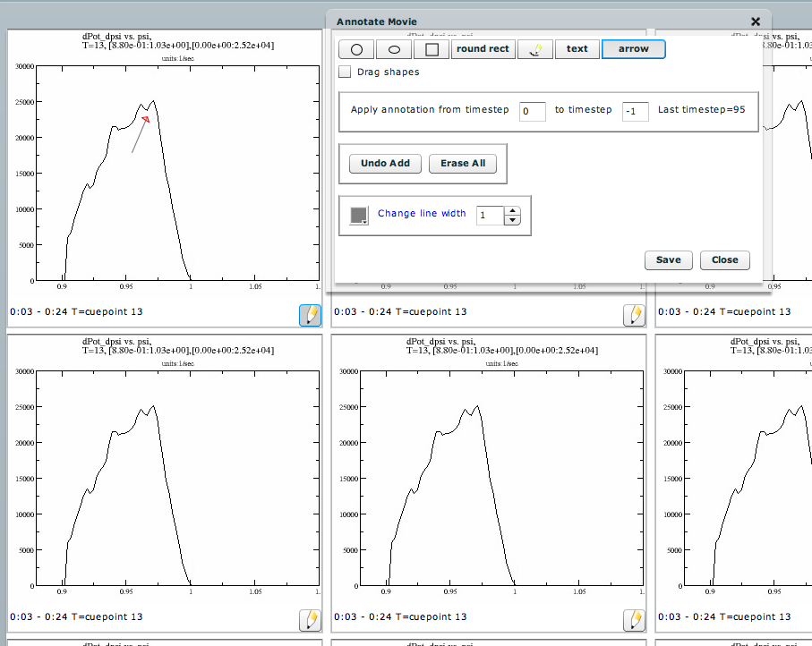Click Erase All to clear annotations

coord(463,164)
